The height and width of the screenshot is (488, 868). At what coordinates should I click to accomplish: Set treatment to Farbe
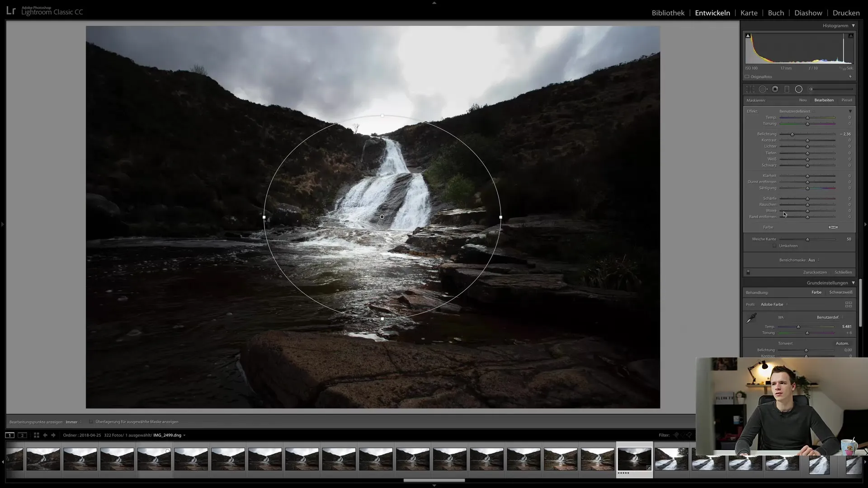(x=816, y=292)
